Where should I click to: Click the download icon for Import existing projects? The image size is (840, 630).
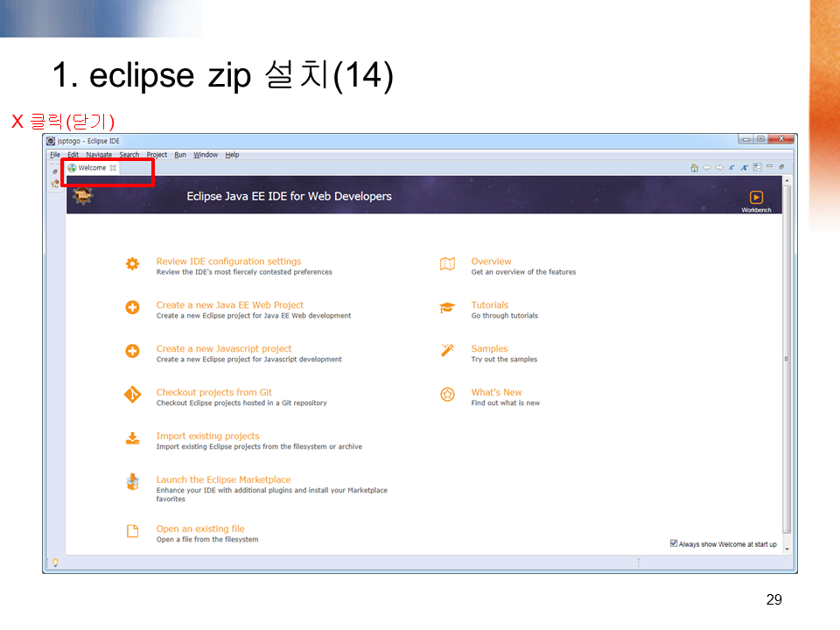coord(132,438)
